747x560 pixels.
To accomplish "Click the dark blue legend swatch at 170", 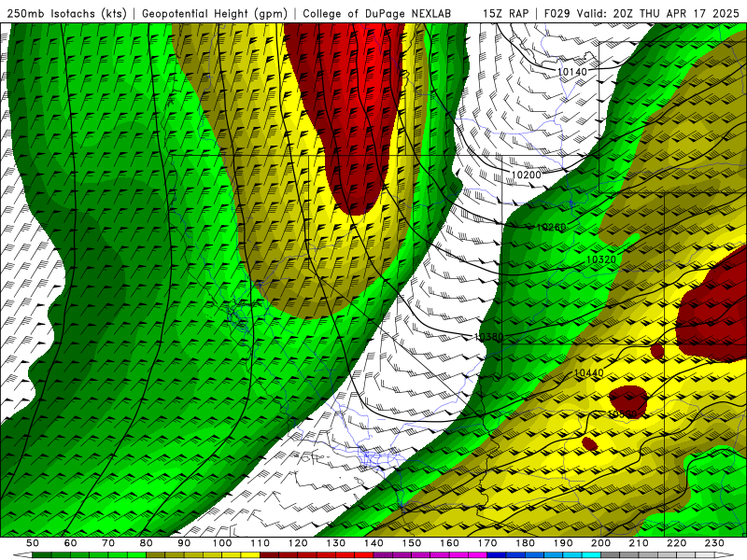I will pos(497,555).
